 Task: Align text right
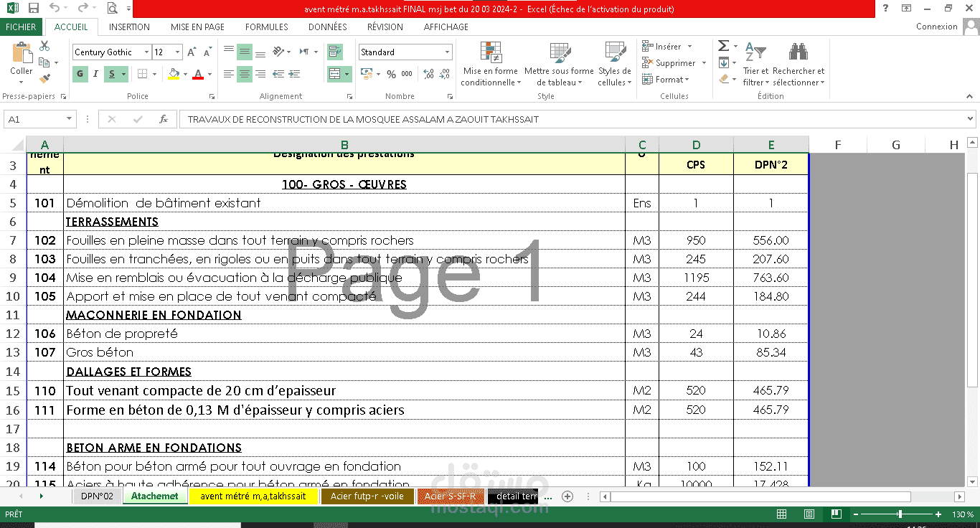click(260, 74)
